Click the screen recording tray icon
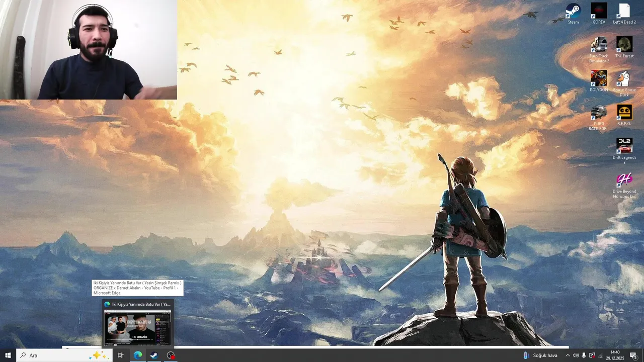The height and width of the screenshot is (362, 644). 592,355
